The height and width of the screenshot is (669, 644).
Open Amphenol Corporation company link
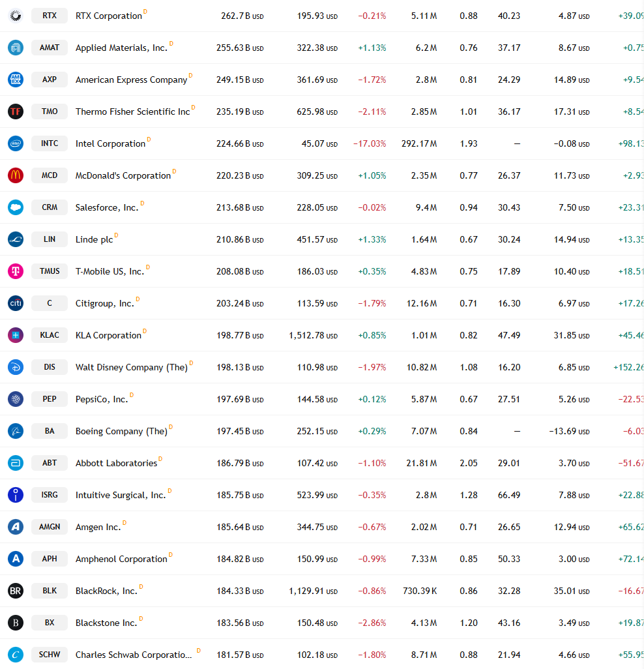(x=121, y=559)
